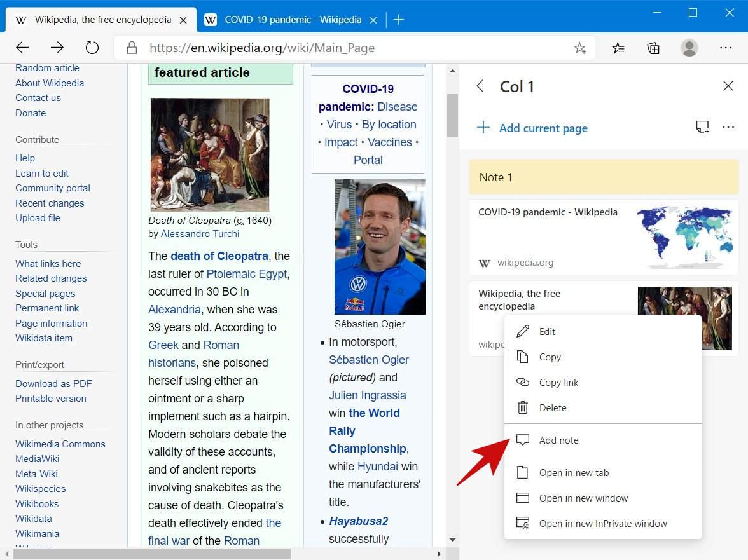The image size is (748, 560).
Task: Select Open in new window
Action: pyautogui.click(x=603, y=498)
